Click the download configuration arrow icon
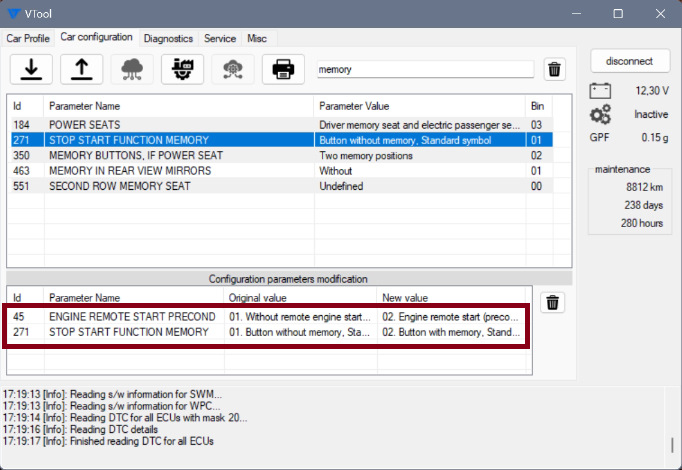Image resolution: width=682 pixels, height=470 pixels. pyautogui.click(x=31, y=69)
